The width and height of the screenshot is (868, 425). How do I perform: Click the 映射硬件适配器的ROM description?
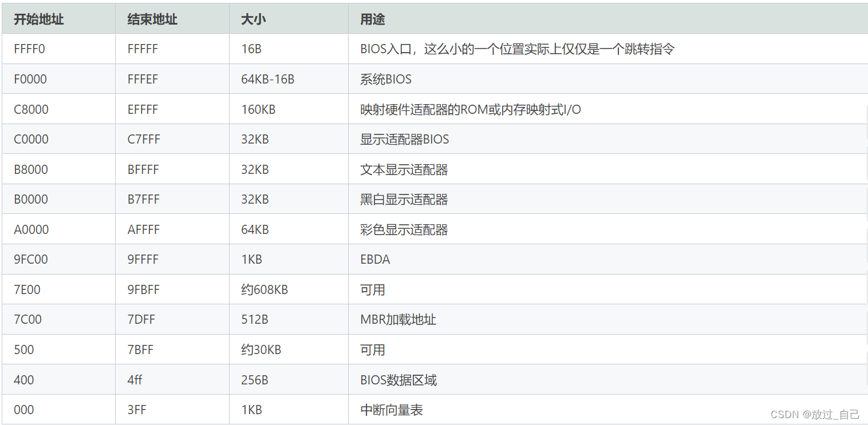(471, 109)
